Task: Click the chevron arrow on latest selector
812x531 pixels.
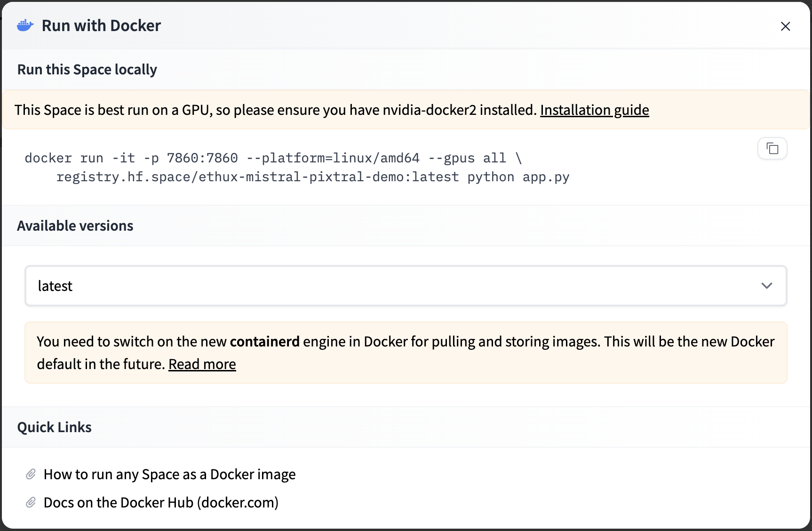Action: (x=766, y=286)
